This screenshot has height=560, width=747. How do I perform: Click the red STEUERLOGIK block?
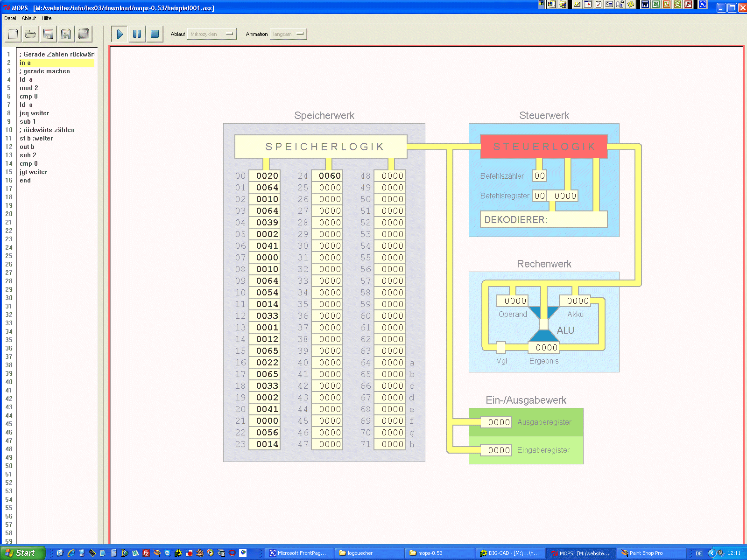(x=544, y=147)
